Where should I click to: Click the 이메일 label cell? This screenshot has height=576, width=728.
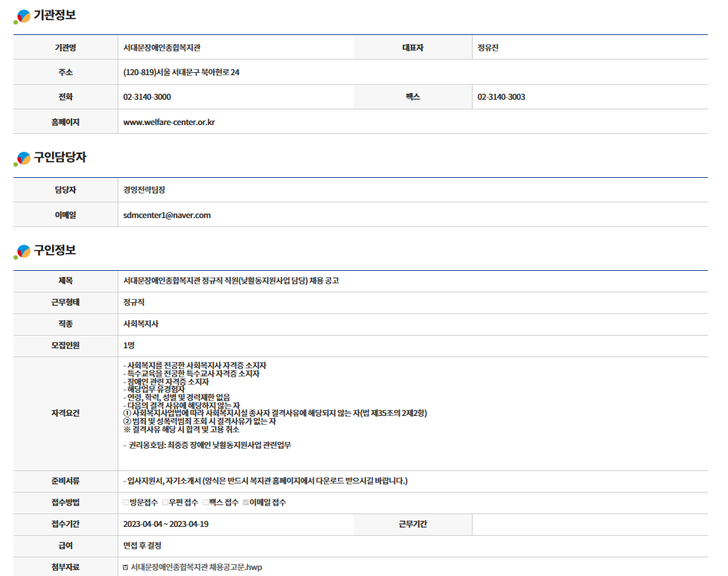[x=66, y=214]
